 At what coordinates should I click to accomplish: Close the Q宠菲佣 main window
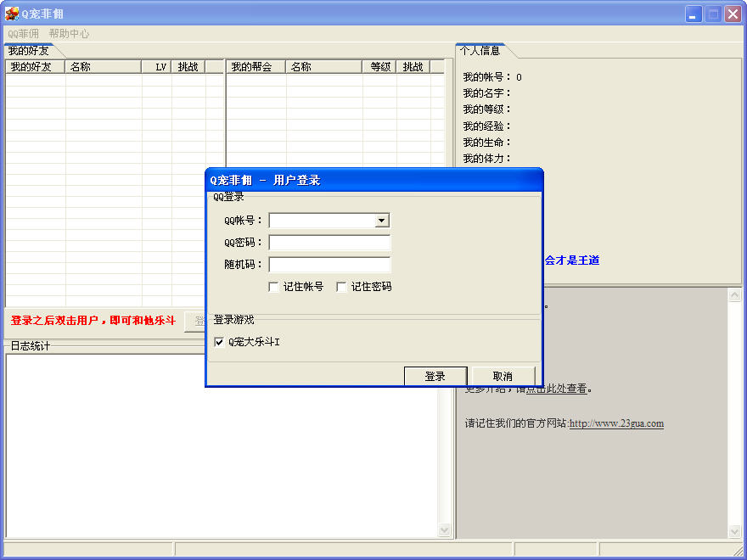point(733,14)
